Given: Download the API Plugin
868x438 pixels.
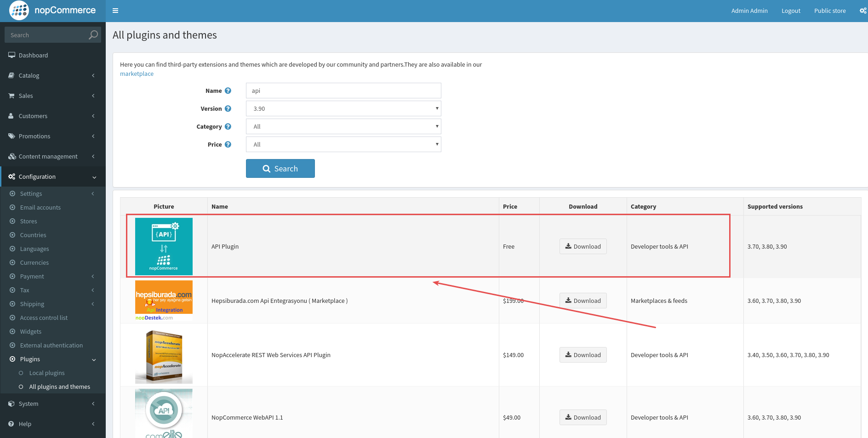Looking at the screenshot, I should [x=583, y=246].
